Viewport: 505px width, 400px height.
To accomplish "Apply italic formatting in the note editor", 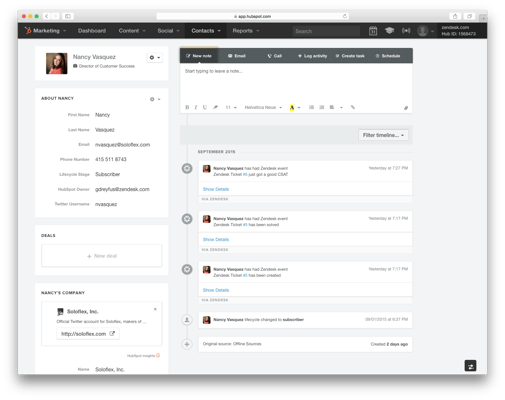I will pos(196,107).
